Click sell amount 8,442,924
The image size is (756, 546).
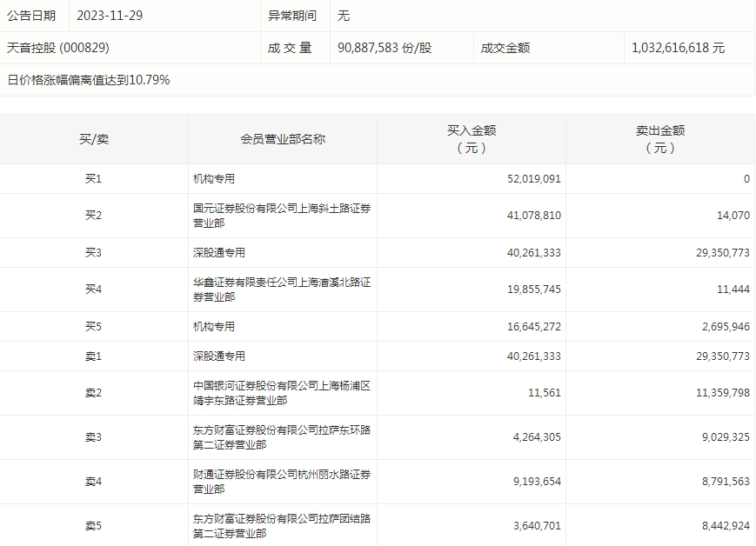(x=726, y=526)
